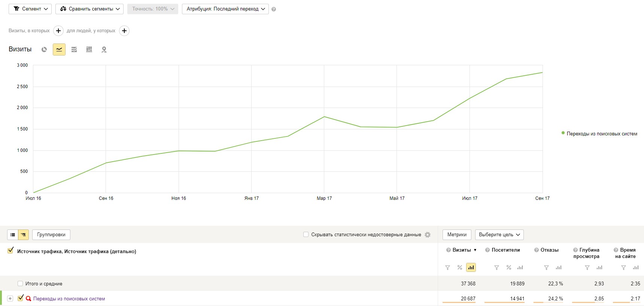Expand Переходы из поисковых систем row
The width and height of the screenshot is (644, 306).
click(10, 299)
